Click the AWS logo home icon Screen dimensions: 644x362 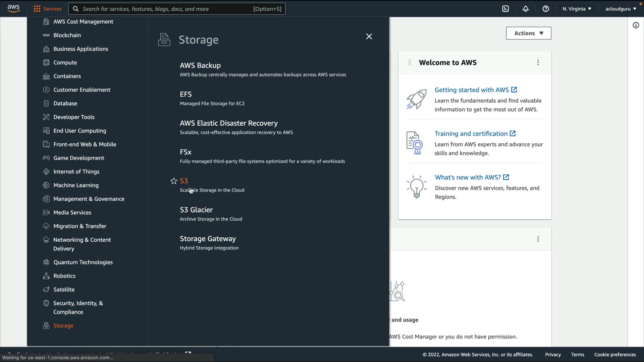[x=13, y=8]
